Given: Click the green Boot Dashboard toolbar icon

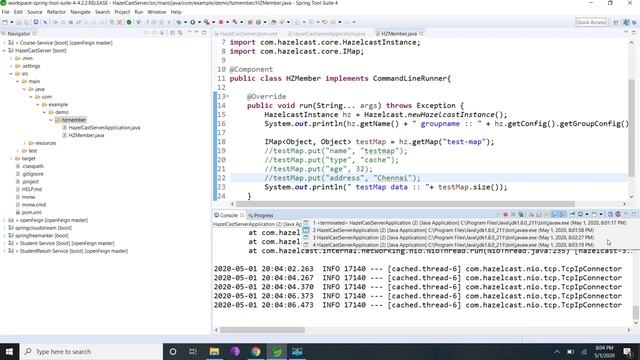Looking at the screenshot, I should [x=129, y=22].
